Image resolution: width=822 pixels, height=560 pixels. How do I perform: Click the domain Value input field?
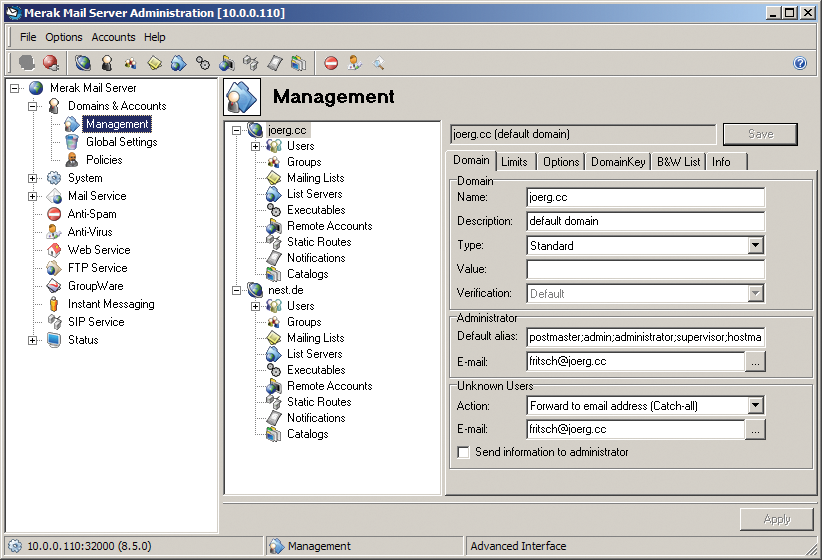645,270
